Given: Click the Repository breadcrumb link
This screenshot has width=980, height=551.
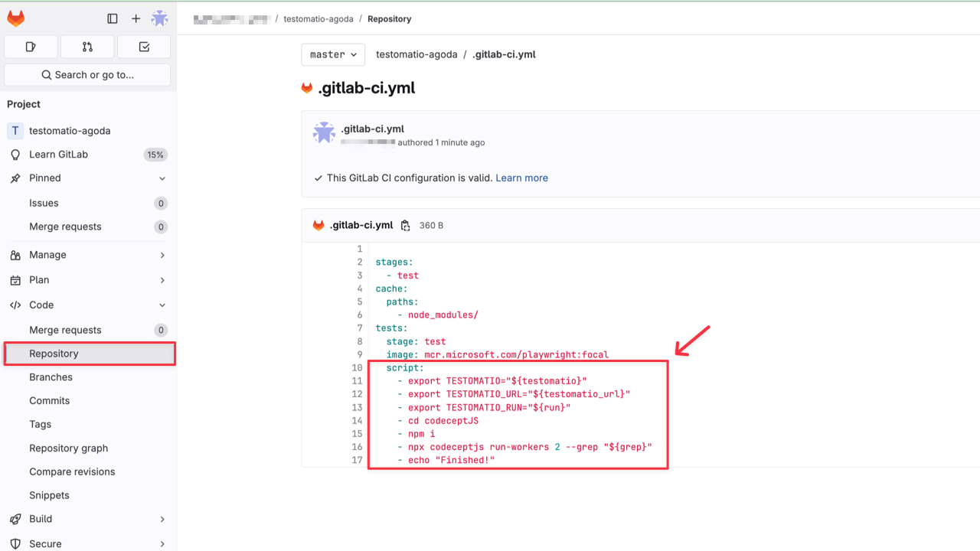Looking at the screenshot, I should tap(389, 18).
